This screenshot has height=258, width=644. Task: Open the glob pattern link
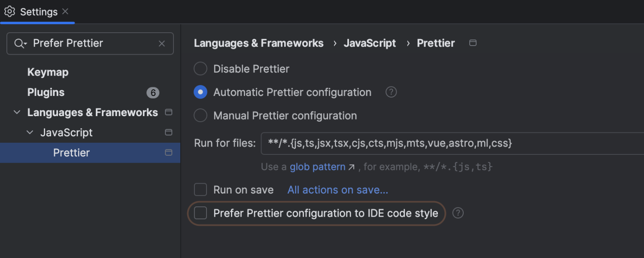click(318, 167)
